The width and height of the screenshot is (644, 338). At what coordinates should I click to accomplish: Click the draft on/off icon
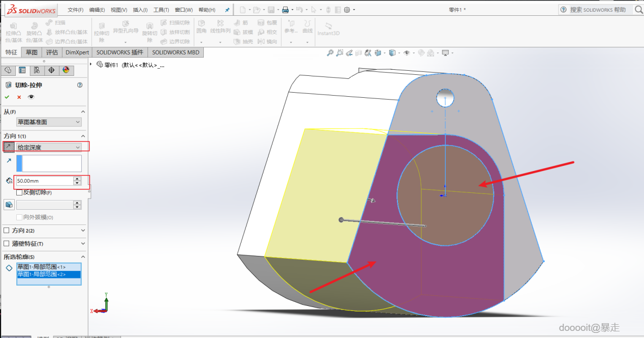[9, 205]
